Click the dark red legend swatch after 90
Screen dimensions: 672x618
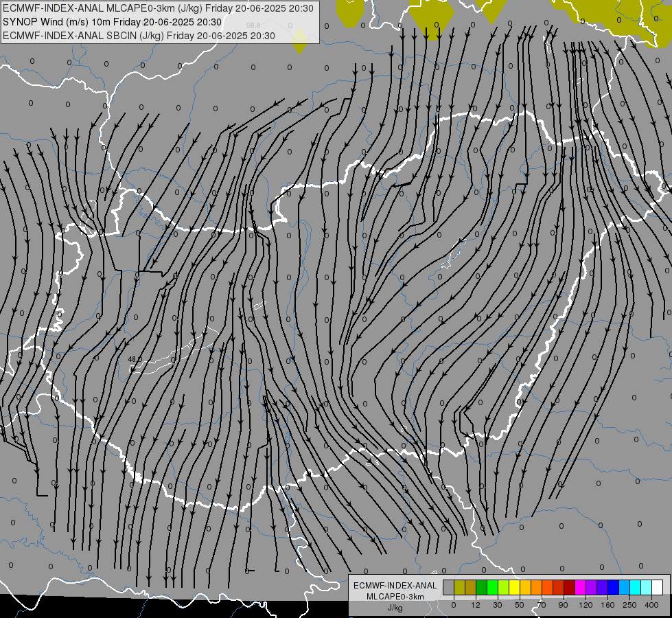(x=569, y=587)
